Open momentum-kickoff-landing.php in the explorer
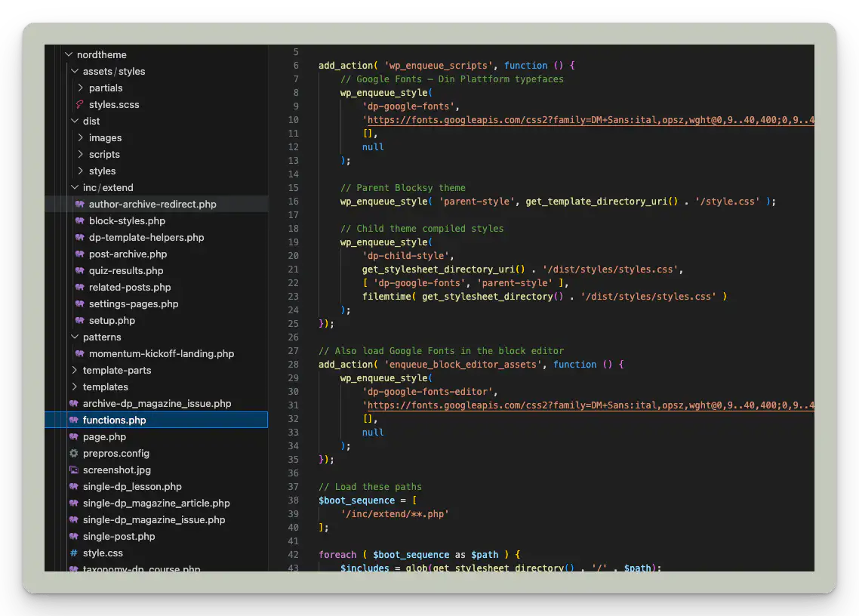The width and height of the screenshot is (859, 616). click(162, 354)
